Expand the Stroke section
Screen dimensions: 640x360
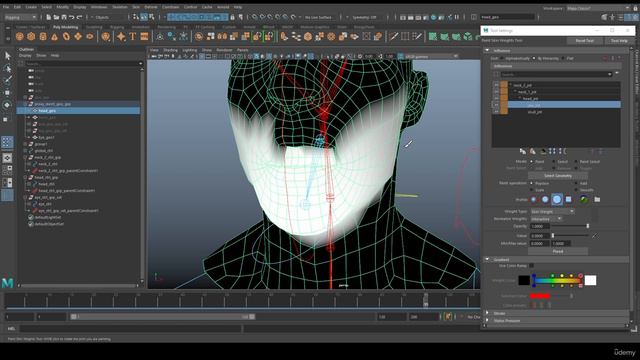[x=487, y=313]
